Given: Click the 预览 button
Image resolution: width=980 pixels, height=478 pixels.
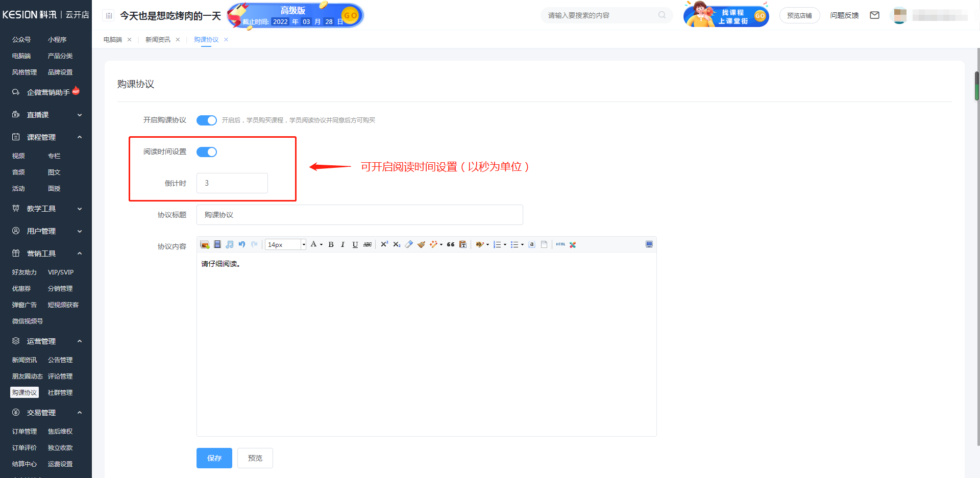Looking at the screenshot, I should (x=255, y=458).
